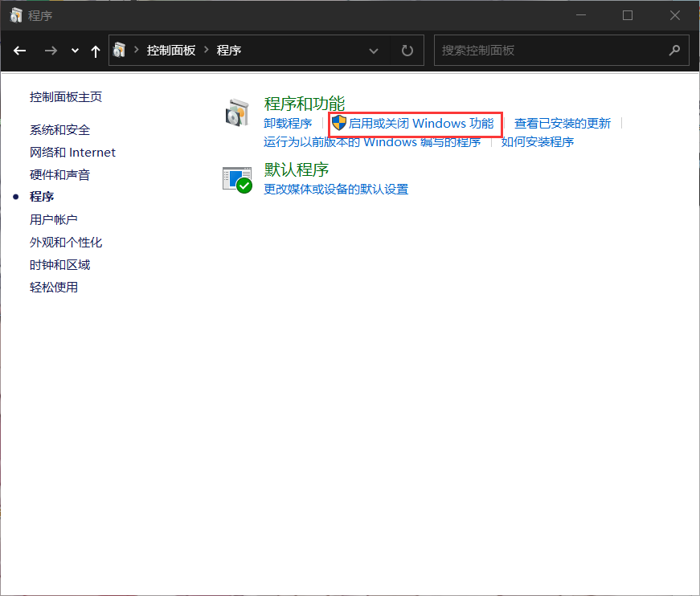700x596 pixels.
Task: Open the 默认程序 heading
Action: tap(296, 169)
